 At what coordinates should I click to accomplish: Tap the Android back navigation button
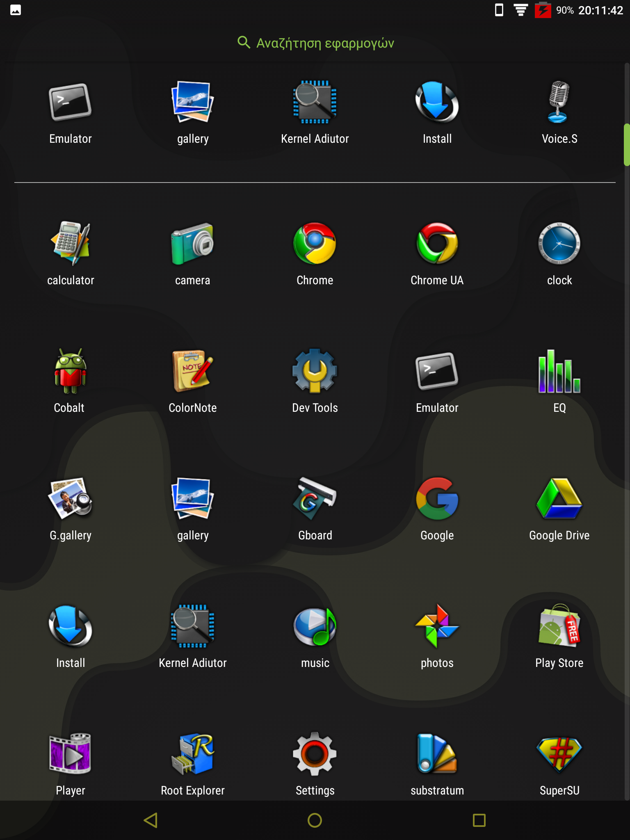(x=151, y=820)
